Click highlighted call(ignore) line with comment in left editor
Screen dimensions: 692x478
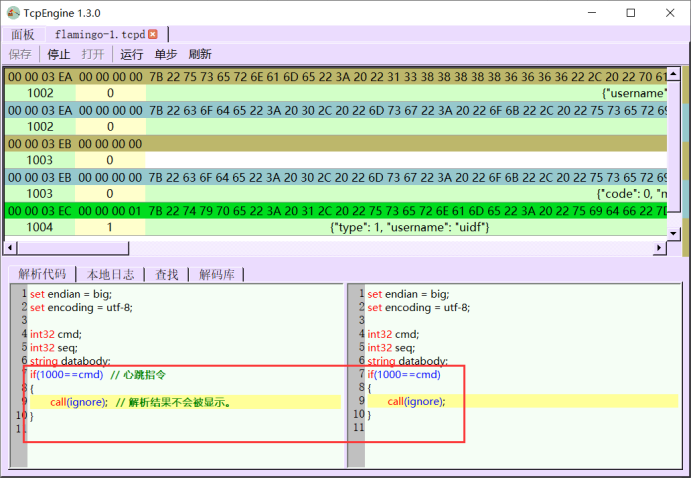(x=185, y=402)
